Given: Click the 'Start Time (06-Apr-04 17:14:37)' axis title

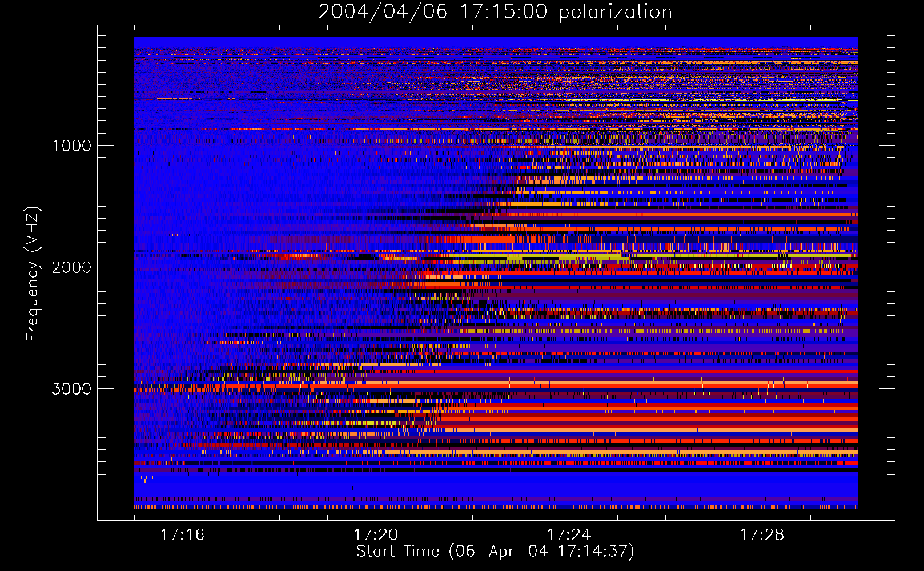Looking at the screenshot, I should (495, 552).
